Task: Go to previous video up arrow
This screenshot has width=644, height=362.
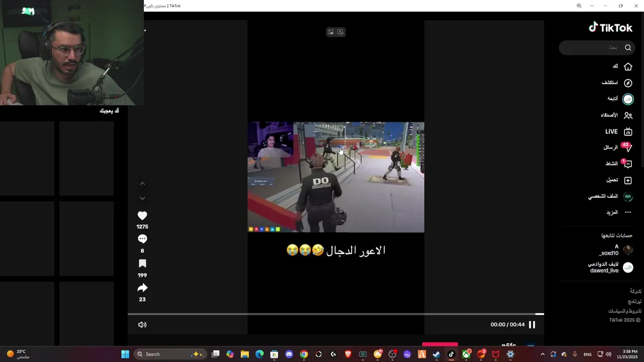Action: click(142, 184)
